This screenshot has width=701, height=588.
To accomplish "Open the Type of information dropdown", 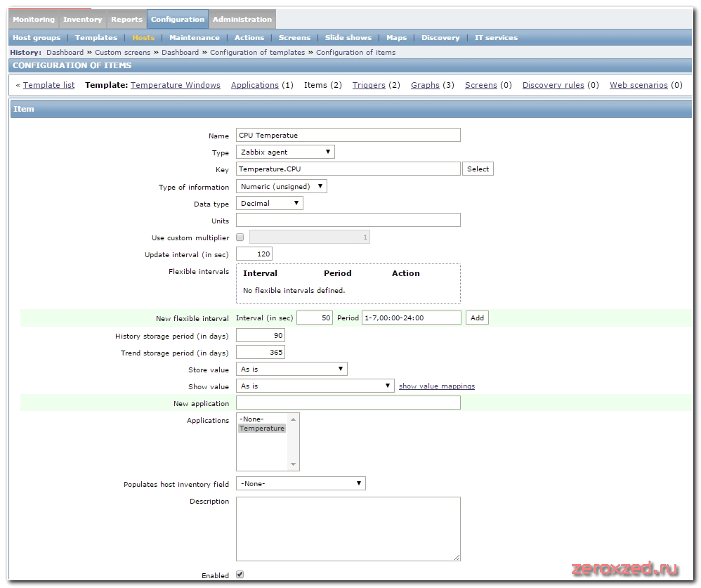I will pyautogui.click(x=282, y=187).
